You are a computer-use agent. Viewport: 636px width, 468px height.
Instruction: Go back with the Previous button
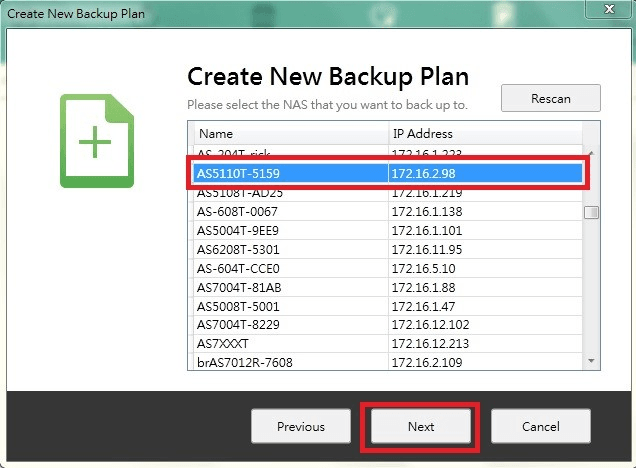301,426
